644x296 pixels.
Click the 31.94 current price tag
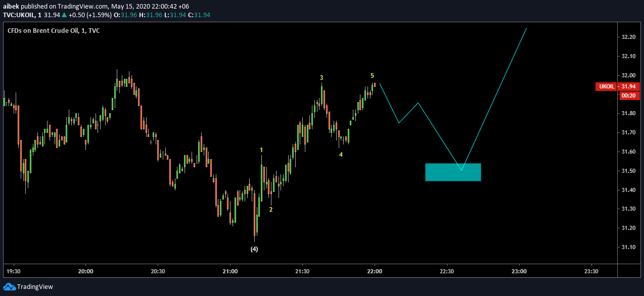tap(629, 86)
